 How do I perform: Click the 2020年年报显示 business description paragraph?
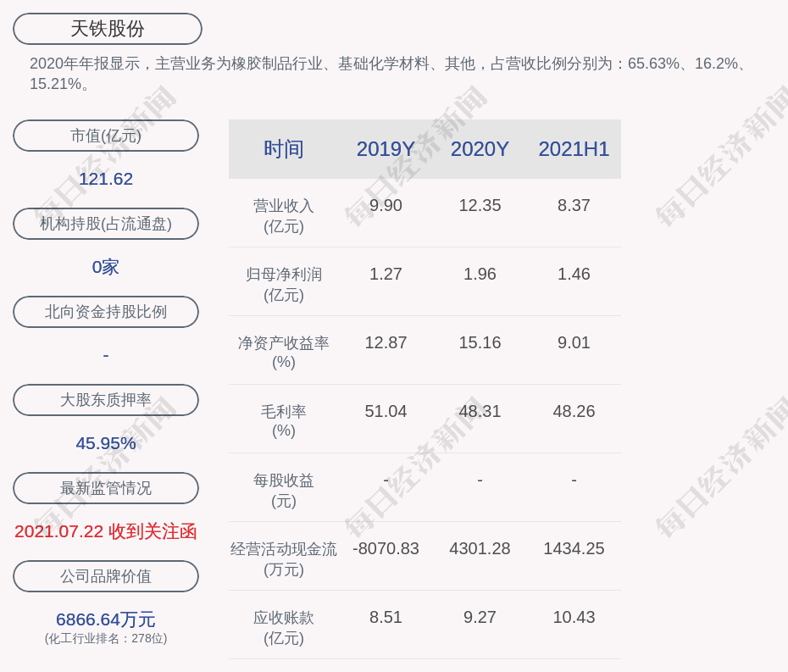(390, 74)
